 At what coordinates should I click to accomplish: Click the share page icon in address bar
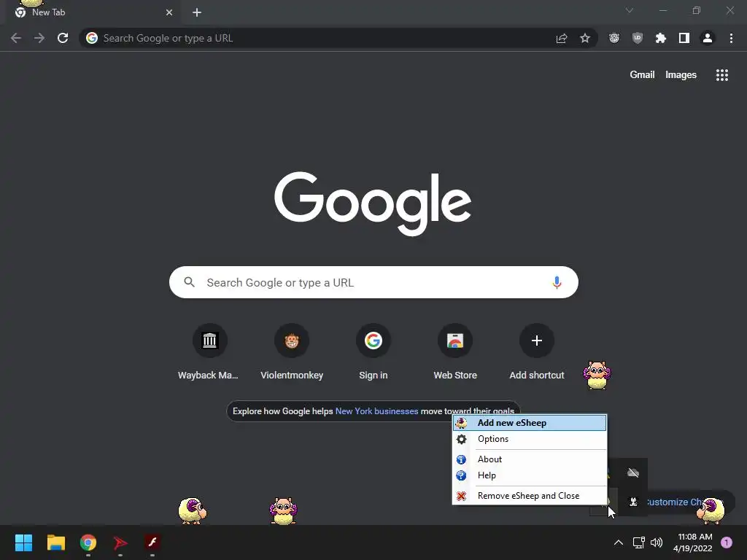562,38
